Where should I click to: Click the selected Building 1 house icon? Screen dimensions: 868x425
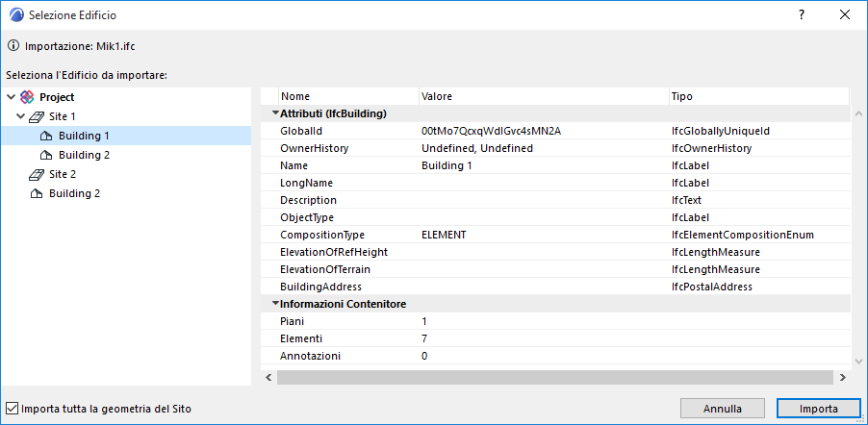click(47, 136)
